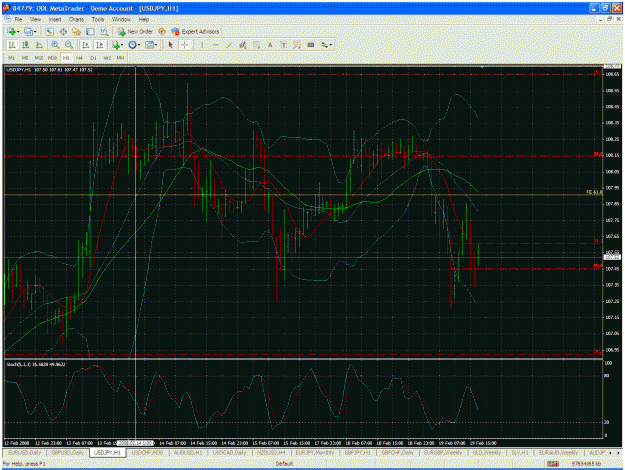Switch to Bar Chart display
This screenshot has width=625, height=470.
(12, 45)
